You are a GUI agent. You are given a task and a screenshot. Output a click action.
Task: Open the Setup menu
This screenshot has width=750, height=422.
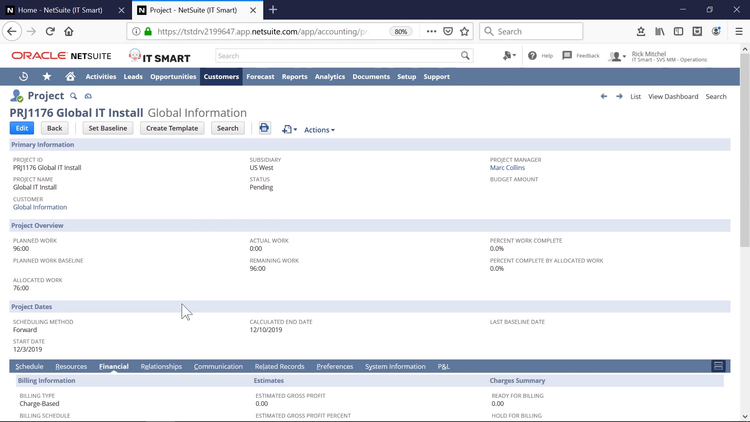tap(407, 77)
